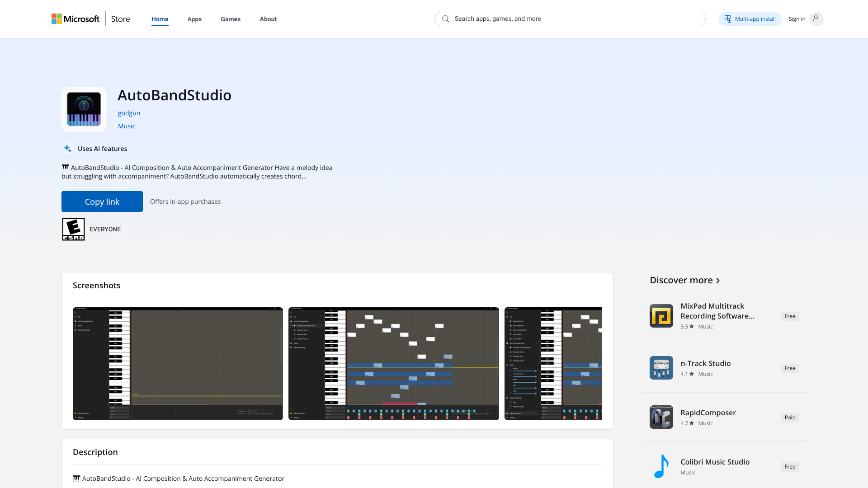Click the Multi-app install button

coord(750,19)
